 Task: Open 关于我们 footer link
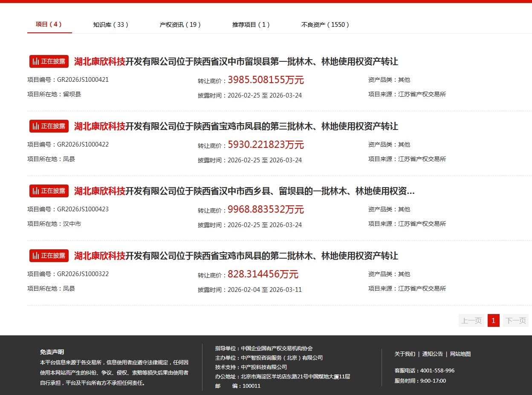click(x=405, y=354)
